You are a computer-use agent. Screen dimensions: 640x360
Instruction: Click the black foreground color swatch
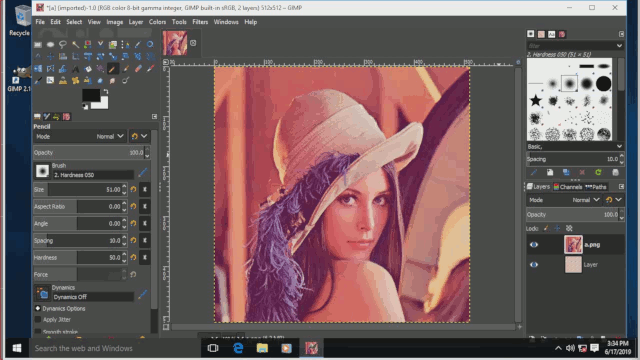[x=91, y=95]
